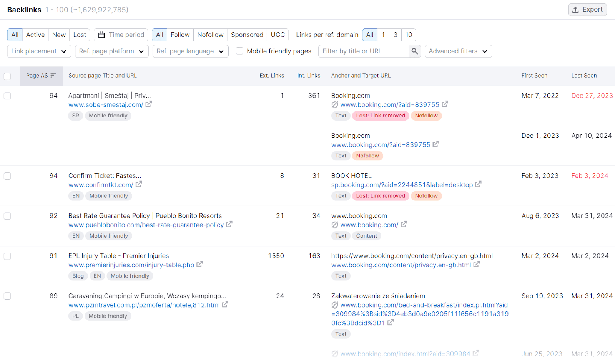Filter by Sponsored links
Image resolution: width=615 pixels, height=364 pixels.
click(x=247, y=35)
